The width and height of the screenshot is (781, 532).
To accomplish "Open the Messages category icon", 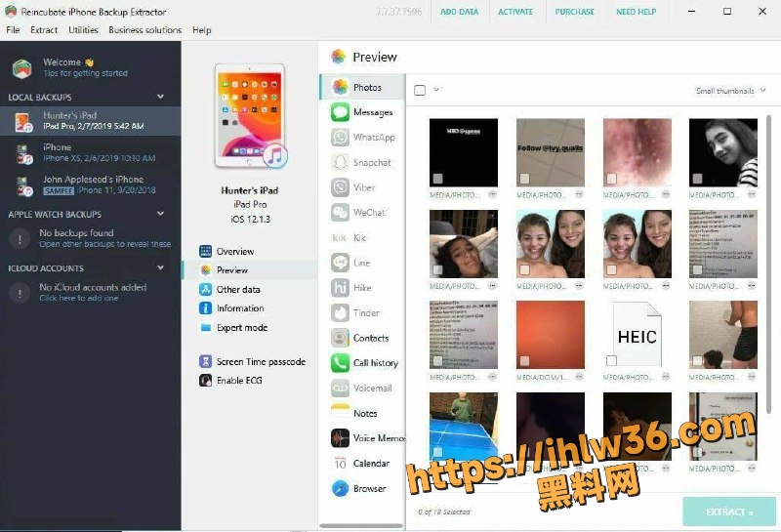I will point(340,111).
